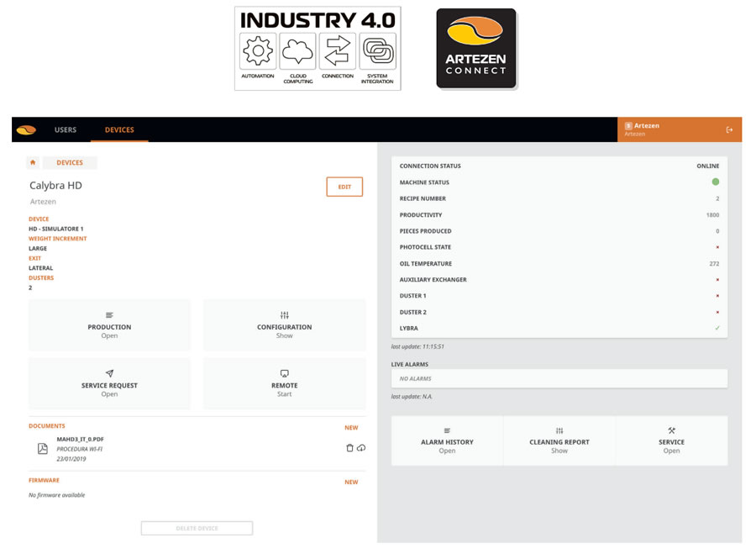Click the document date 23/01/2019

(71, 459)
